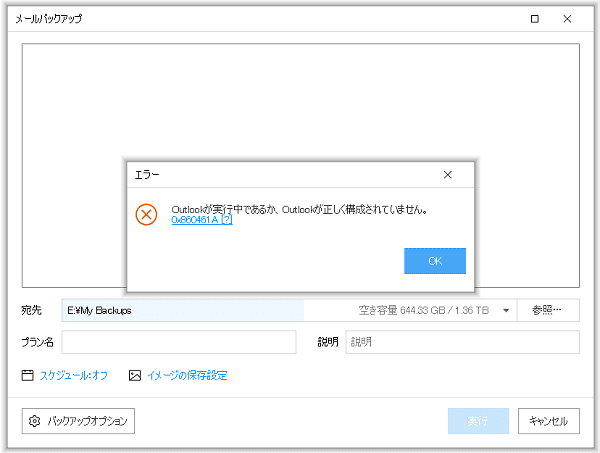Click the gear icon on バックアップオプション

point(35,421)
